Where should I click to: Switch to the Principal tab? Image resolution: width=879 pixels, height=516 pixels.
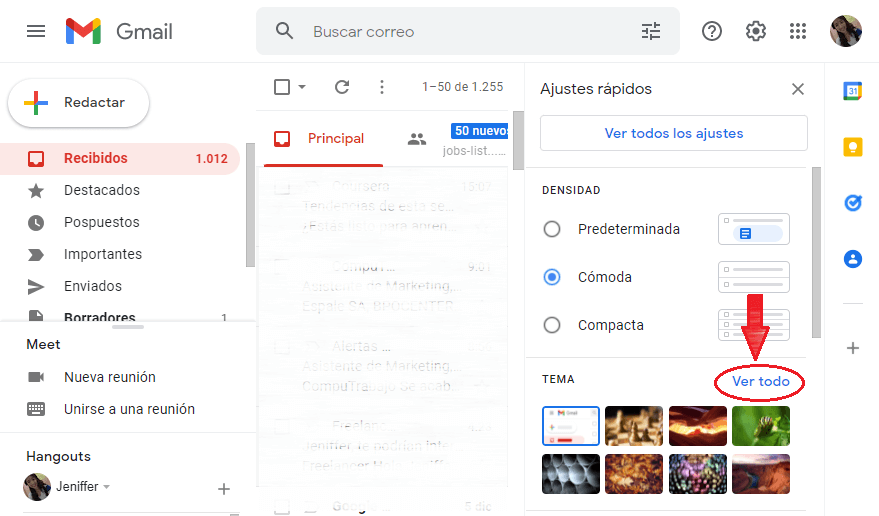tap(323, 139)
